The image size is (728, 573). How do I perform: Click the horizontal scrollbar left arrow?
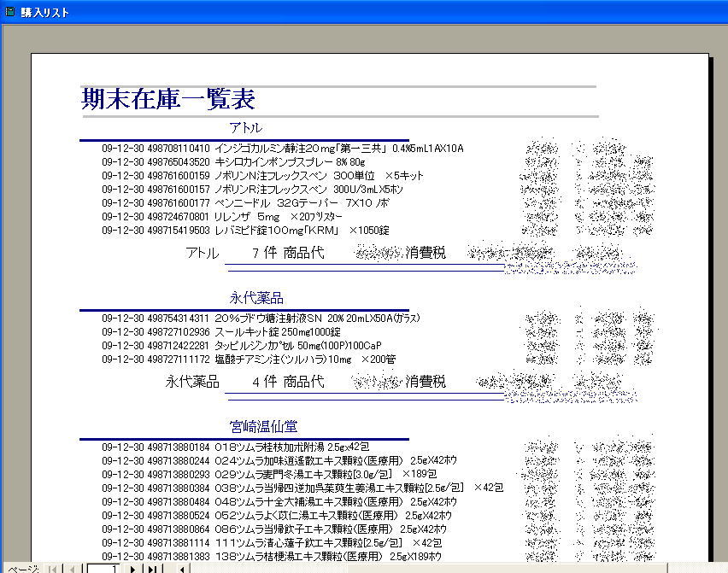(182, 569)
